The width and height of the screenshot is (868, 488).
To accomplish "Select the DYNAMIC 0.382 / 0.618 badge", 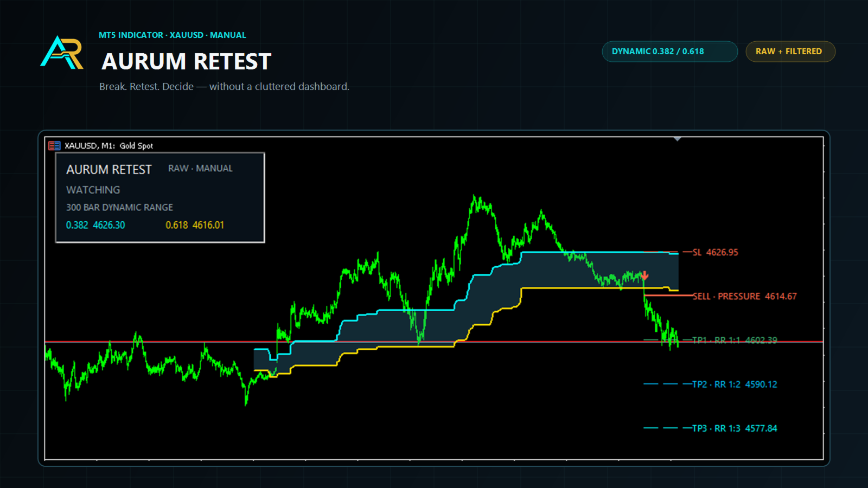I will [669, 52].
